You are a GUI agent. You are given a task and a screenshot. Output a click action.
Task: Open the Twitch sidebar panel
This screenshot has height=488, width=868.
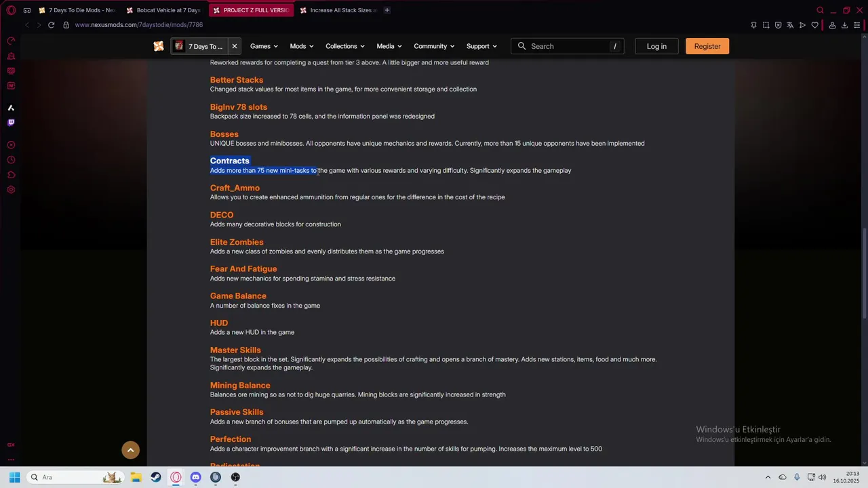click(11, 123)
